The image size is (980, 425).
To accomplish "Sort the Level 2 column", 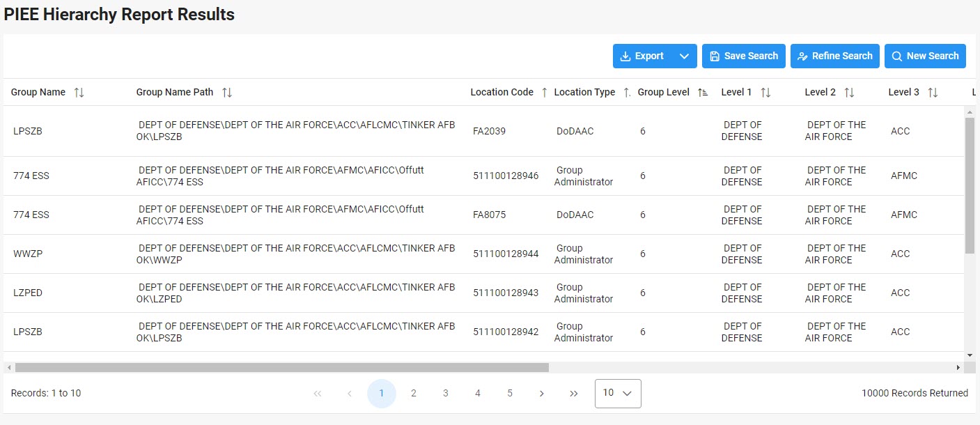I will click(849, 93).
